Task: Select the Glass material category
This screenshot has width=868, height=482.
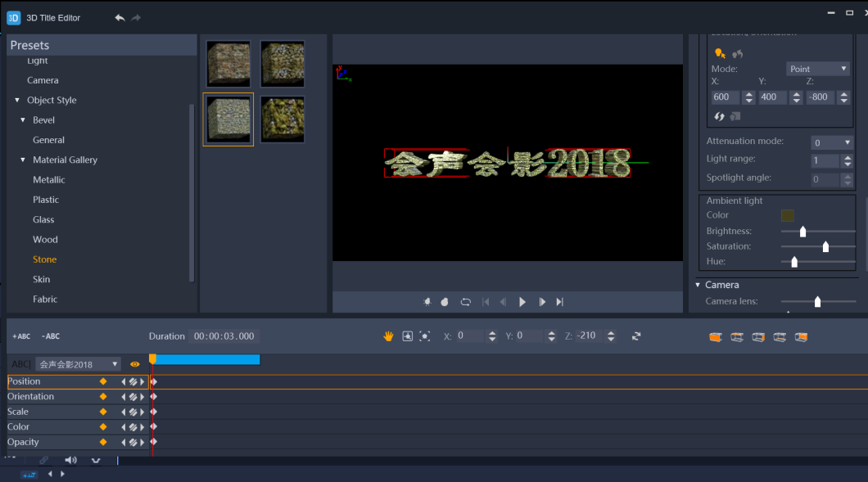Action: [43, 219]
